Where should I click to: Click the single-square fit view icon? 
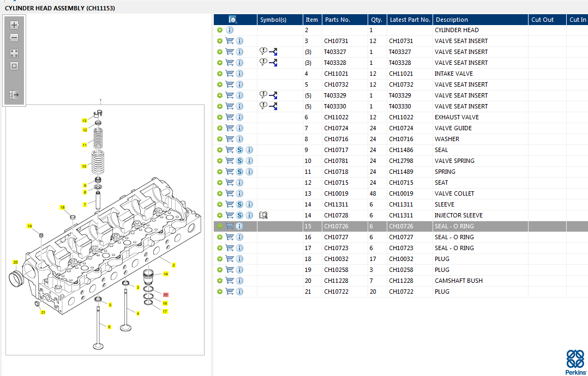(14, 66)
